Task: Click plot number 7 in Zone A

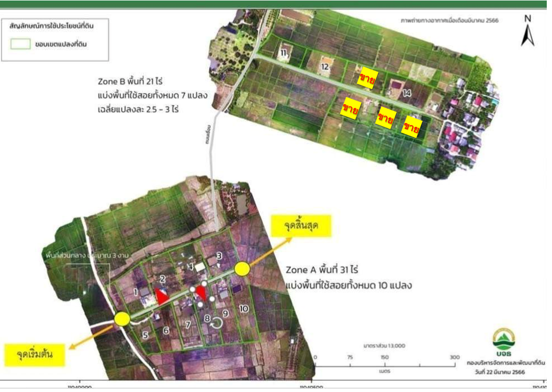Action: click(x=188, y=324)
